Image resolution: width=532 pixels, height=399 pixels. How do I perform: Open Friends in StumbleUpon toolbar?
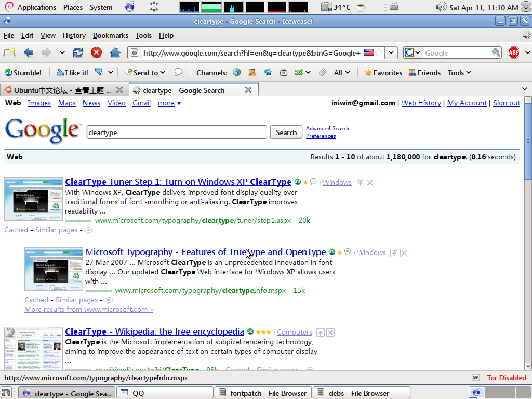(425, 73)
